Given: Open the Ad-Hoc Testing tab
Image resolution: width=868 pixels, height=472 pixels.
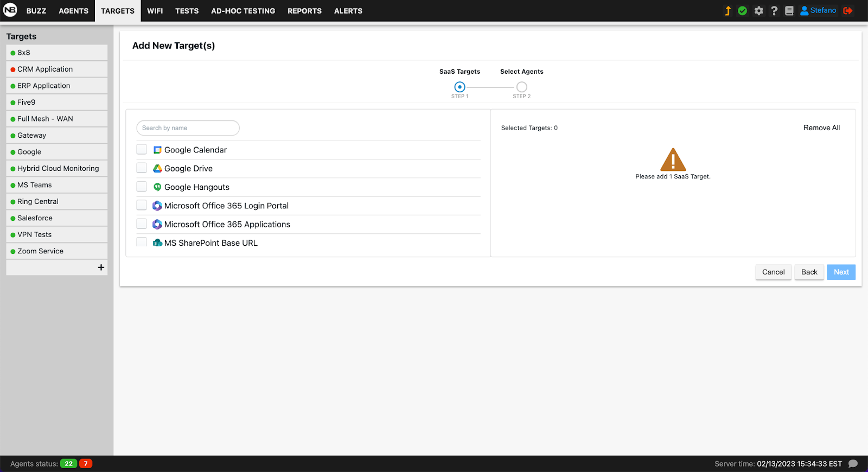Looking at the screenshot, I should (x=243, y=11).
